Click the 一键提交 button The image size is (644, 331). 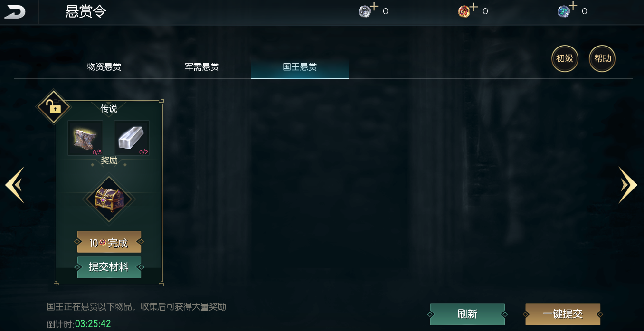(563, 314)
